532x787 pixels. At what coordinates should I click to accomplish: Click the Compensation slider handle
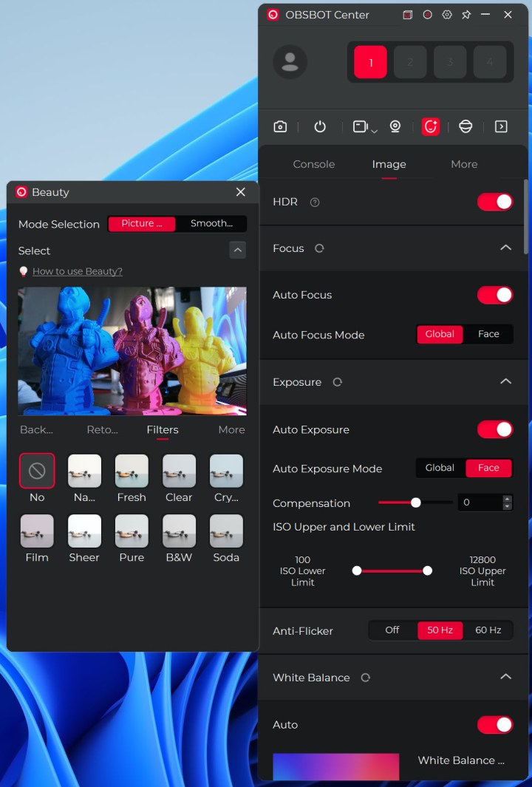pos(416,502)
